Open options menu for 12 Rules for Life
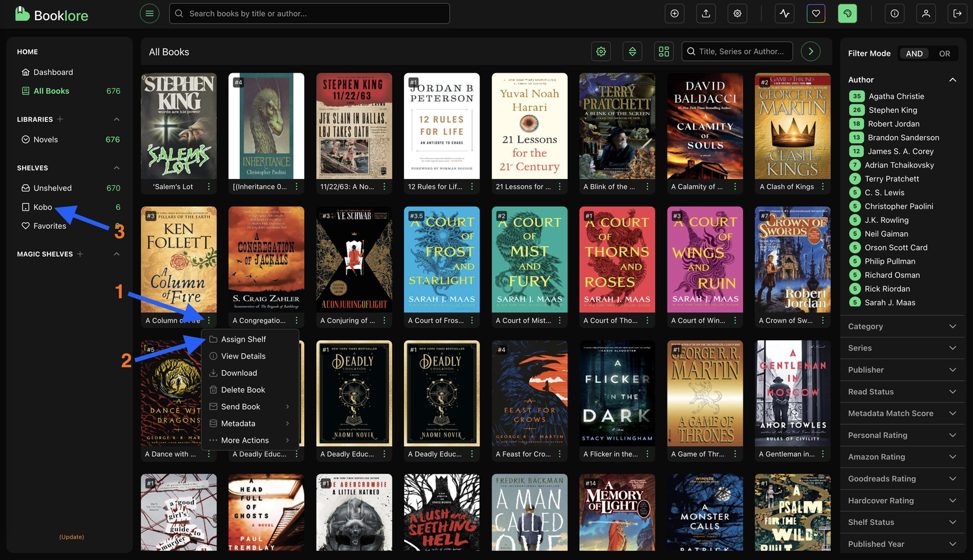 coord(472,187)
